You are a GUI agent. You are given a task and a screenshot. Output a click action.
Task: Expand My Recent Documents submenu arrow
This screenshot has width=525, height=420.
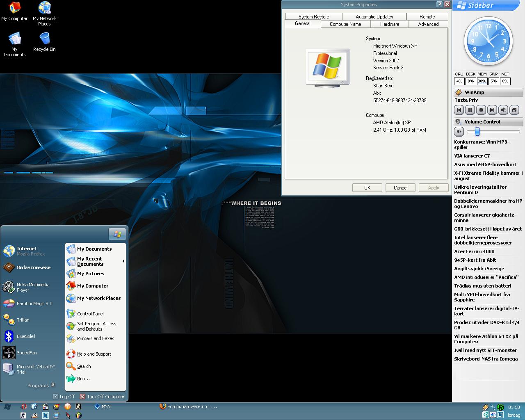[123, 261]
